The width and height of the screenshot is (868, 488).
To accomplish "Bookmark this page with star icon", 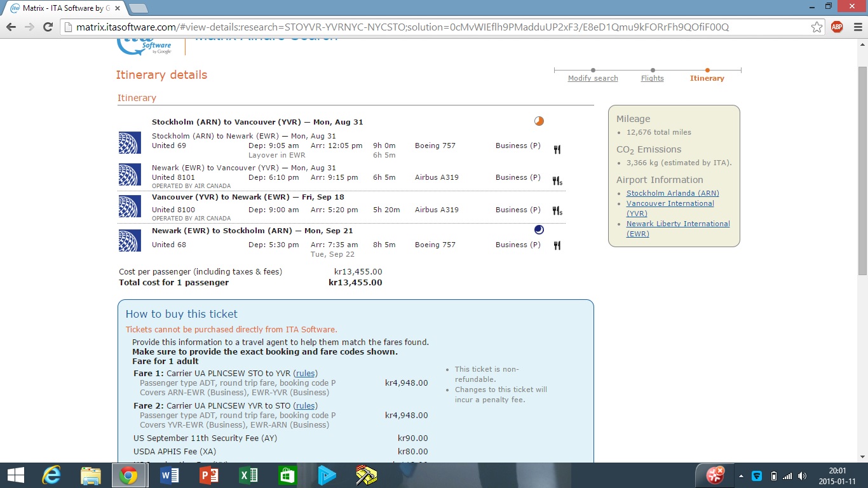I will (817, 27).
